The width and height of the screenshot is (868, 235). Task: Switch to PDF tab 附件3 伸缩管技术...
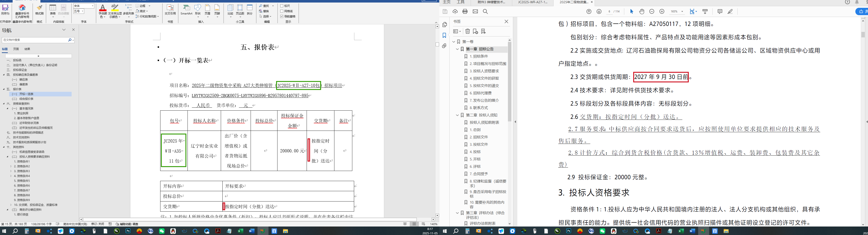(491, 2)
